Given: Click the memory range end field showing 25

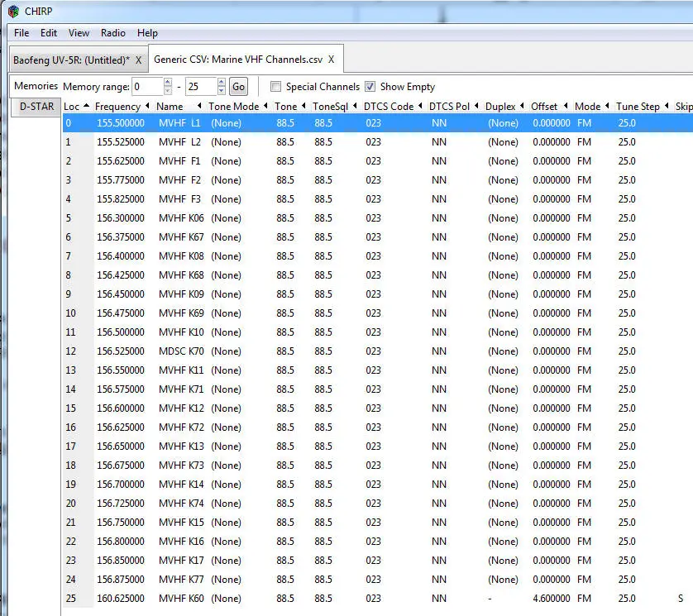Looking at the screenshot, I should click(x=202, y=87).
